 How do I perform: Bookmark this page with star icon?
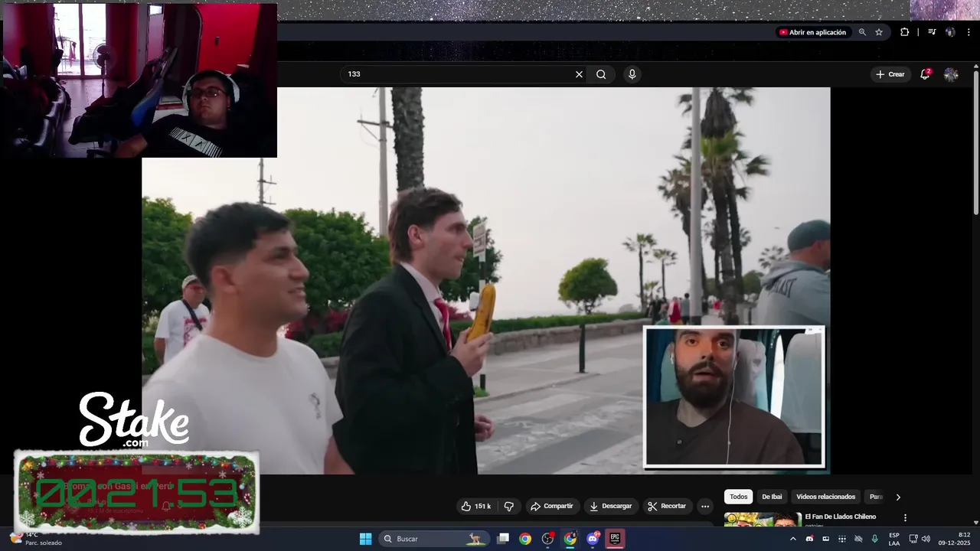pyautogui.click(x=879, y=32)
